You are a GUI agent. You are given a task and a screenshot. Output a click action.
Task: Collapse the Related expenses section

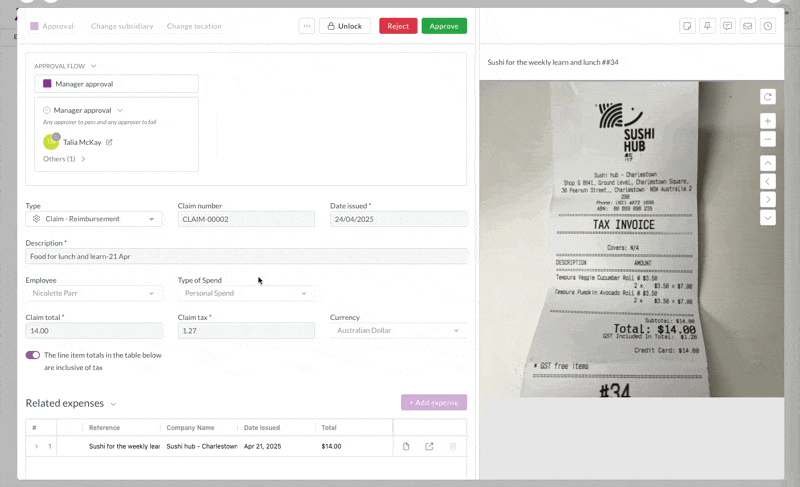click(x=113, y=404)
